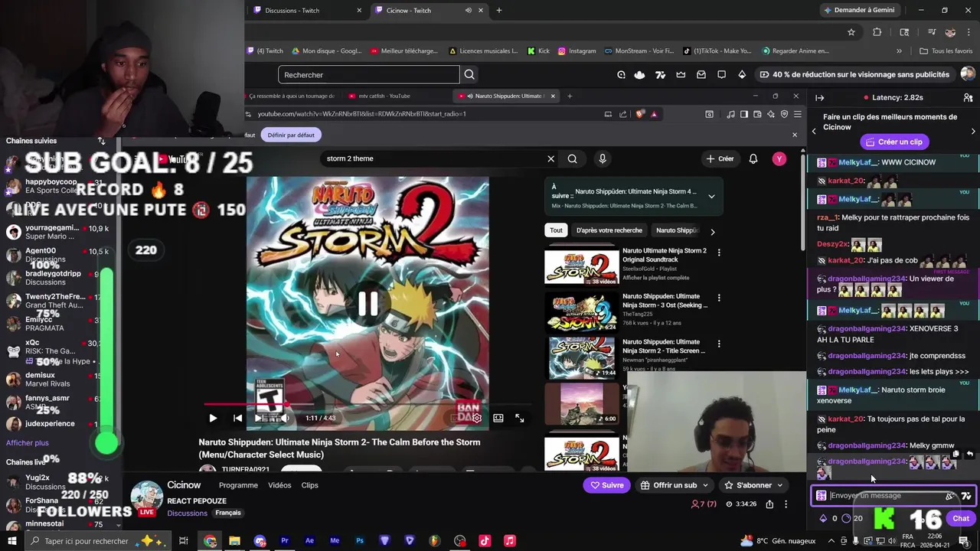Expand followed channels with Afficher plus
Screen dimensions: 980x551
[x=28, y=443]
